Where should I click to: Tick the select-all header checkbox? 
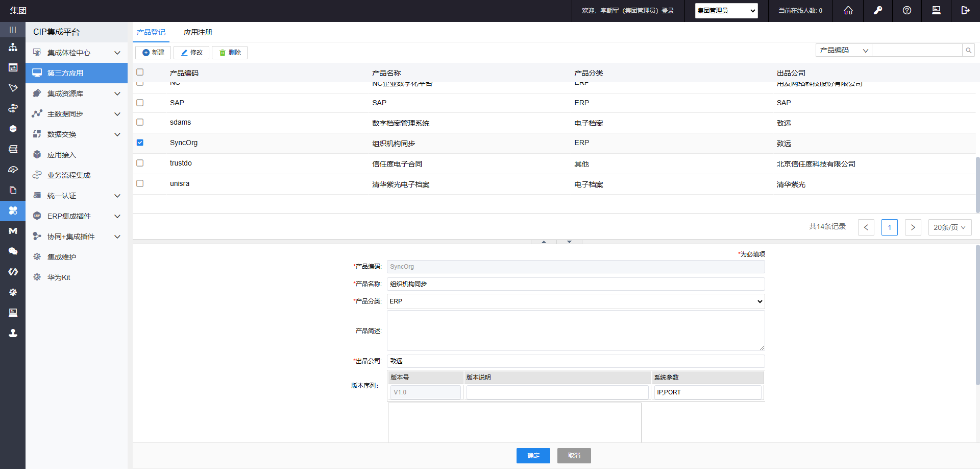click(x=140, y=73)
